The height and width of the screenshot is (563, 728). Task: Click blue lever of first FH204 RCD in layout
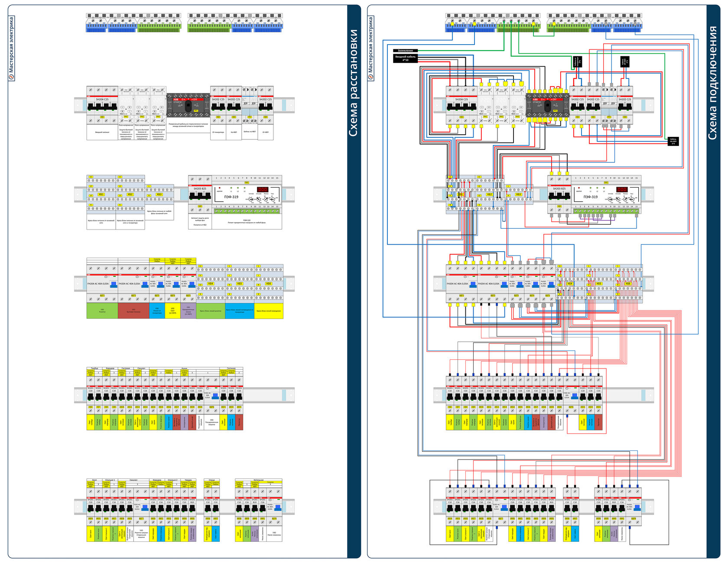click(x=114, y=285)
